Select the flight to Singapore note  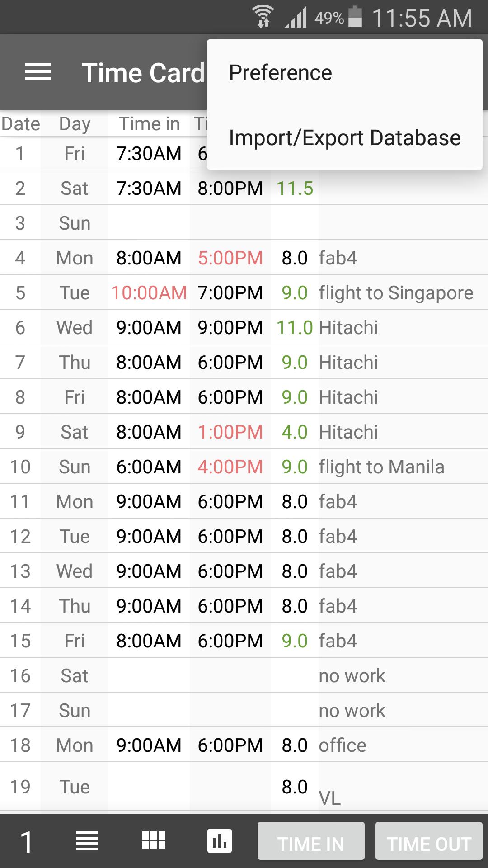point(396,293)
